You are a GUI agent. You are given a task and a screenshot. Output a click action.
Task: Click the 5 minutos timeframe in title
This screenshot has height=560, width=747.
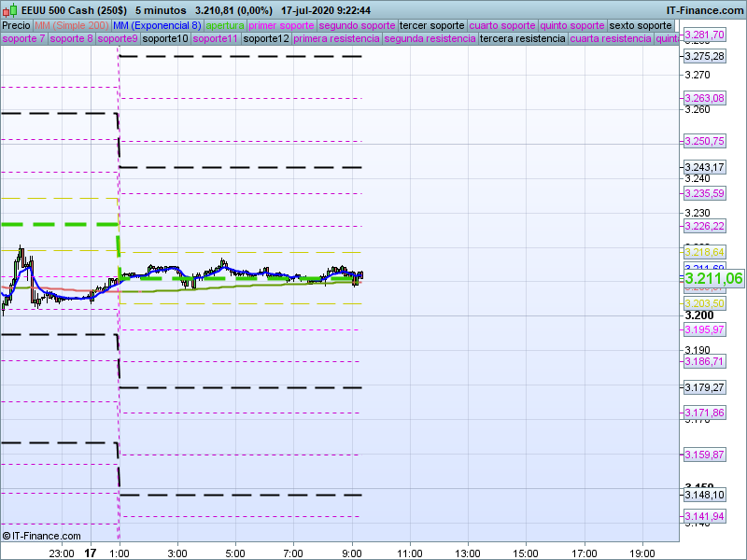click(x=160, y=10)
